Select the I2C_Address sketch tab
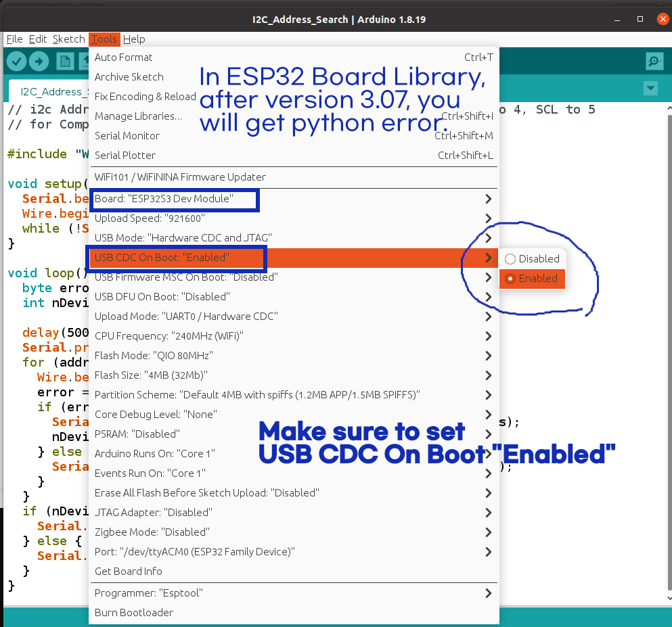Screen dimensions: 672x627 [x=49, y=92]
